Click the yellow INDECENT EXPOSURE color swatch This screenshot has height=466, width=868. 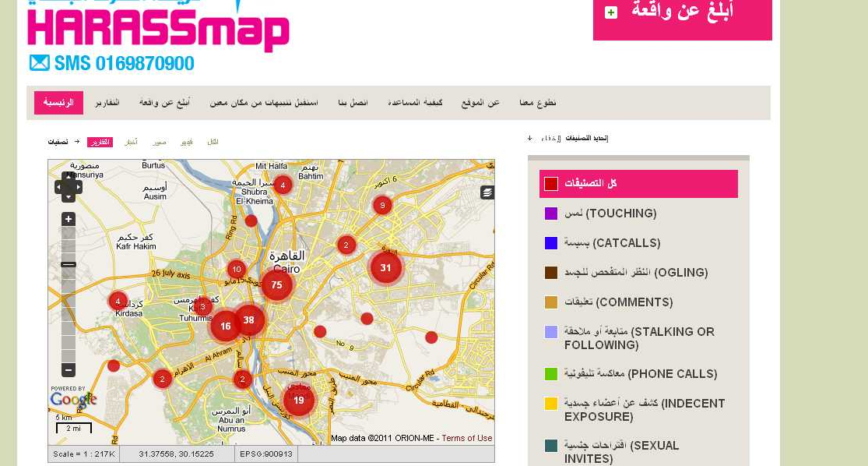click(551, 404)
